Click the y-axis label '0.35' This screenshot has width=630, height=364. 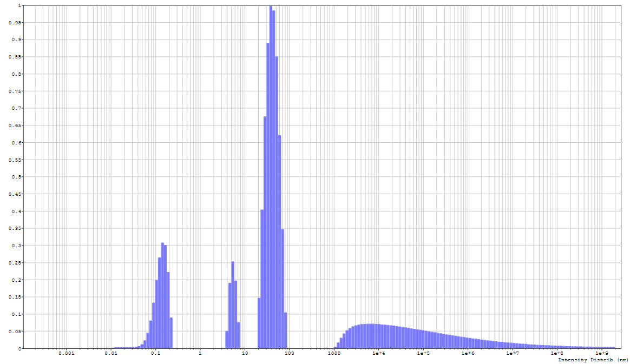[15, 228]
